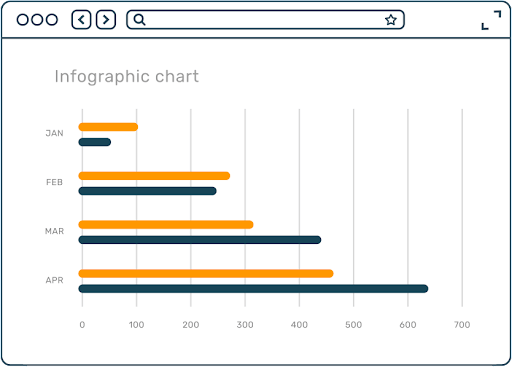Click the 700 axis value label
Image resolution: width=512 pixels, height=367 pixels.
pos(462,325)
